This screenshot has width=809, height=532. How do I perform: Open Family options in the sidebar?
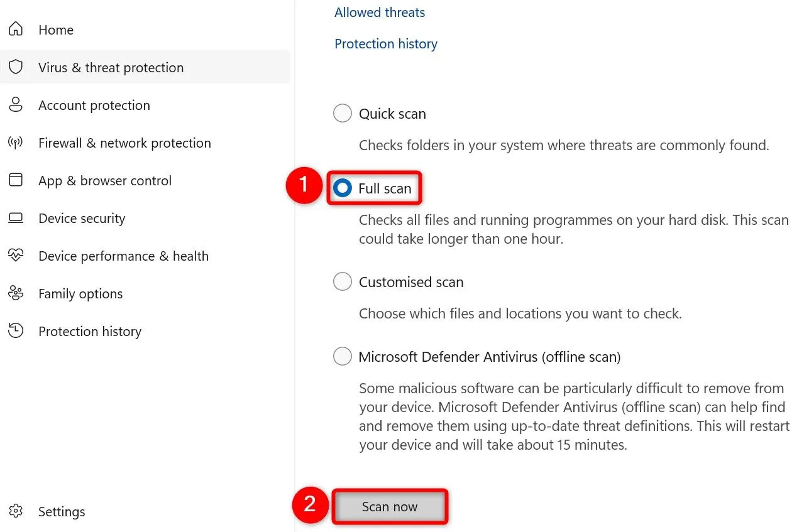[80, 294]
